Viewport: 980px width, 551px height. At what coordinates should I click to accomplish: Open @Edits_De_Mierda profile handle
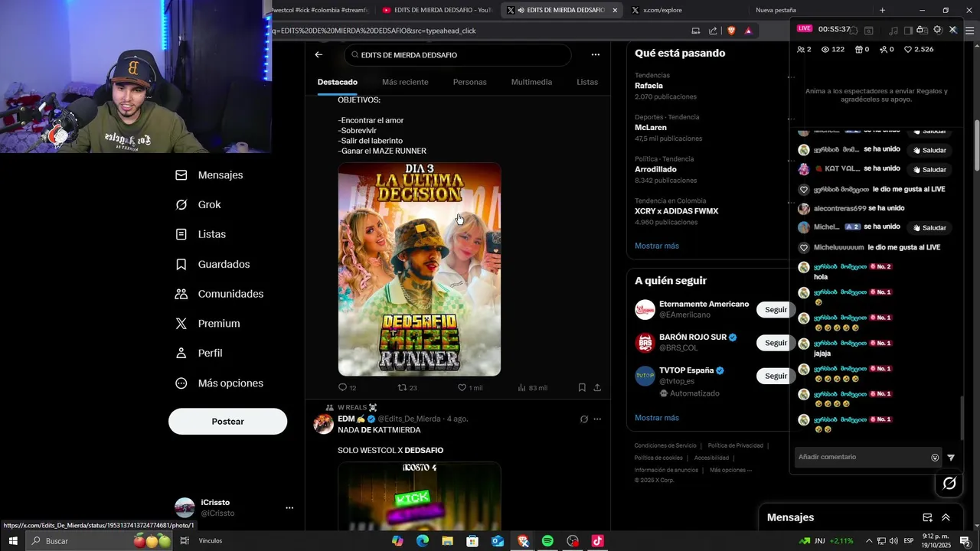[410, 419]
